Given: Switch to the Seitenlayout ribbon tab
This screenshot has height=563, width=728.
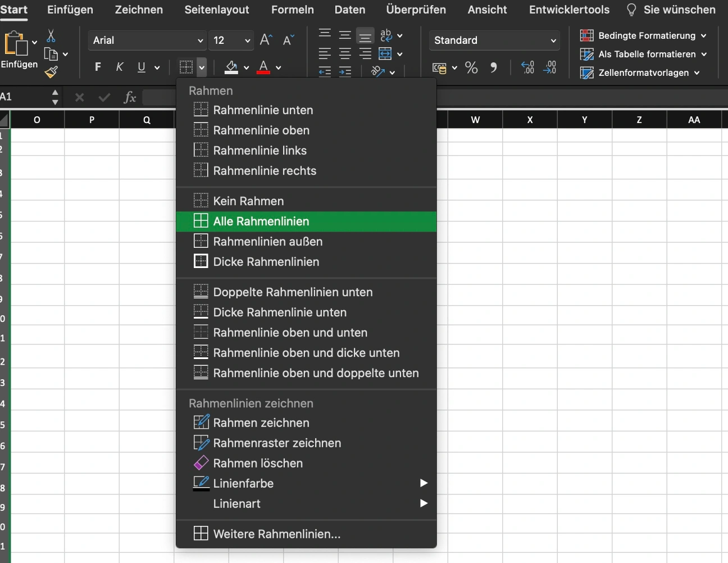Looking at the screenshot, I should (x=217, y=10).
